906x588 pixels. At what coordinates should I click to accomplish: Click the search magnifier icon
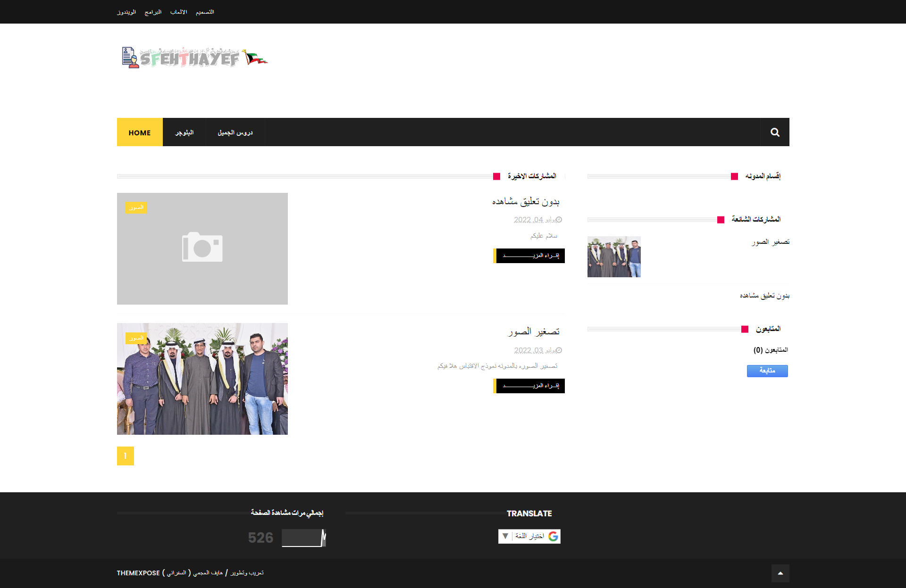pyautogui.click(x=775, y=133)
